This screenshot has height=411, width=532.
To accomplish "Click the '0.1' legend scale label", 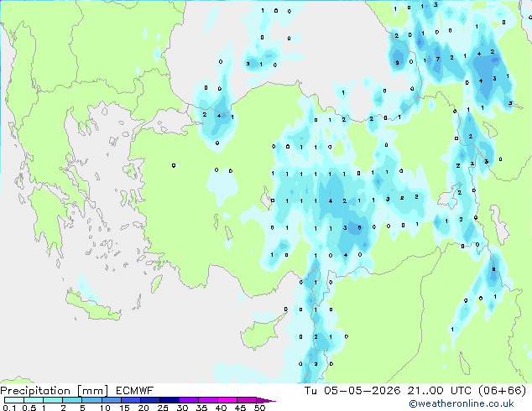I will tap(9, 408).
